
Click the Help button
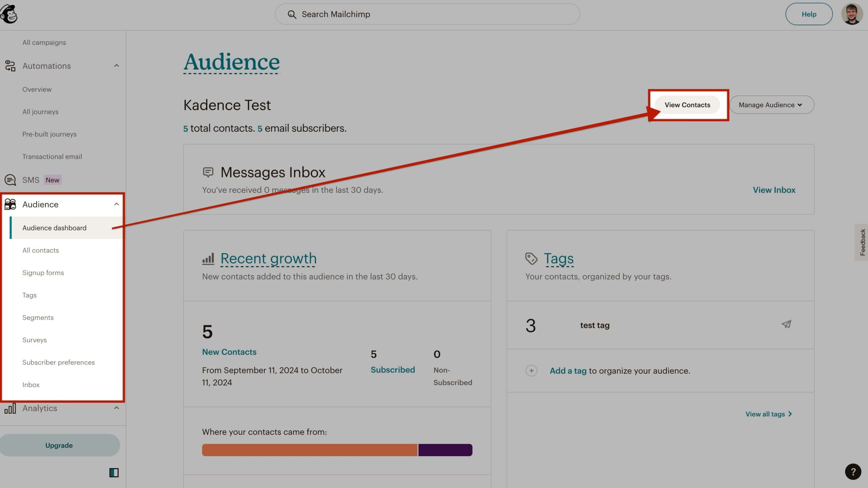point(809,14)
